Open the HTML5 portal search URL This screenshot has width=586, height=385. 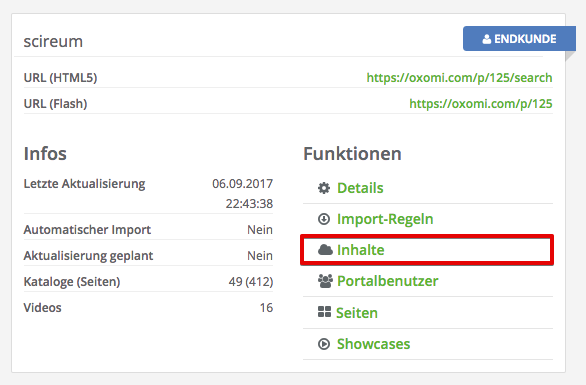coord(459,78)
